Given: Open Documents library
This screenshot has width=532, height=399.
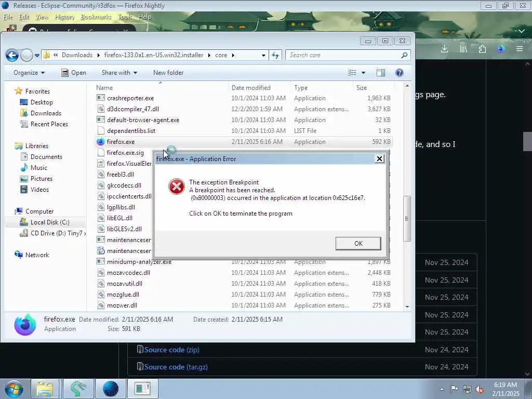Looking at the screenshot, I should (x=46, y=157).
